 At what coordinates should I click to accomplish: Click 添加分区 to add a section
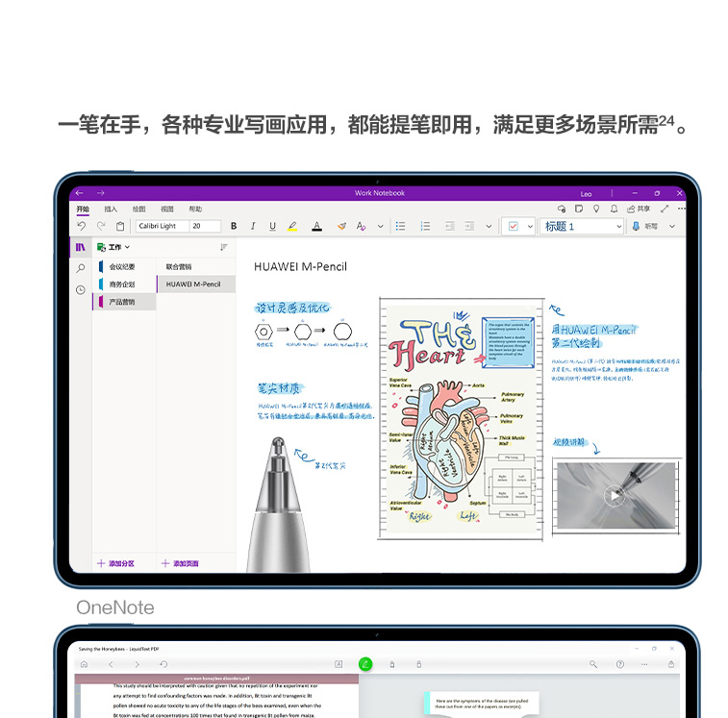coord(115,563)
